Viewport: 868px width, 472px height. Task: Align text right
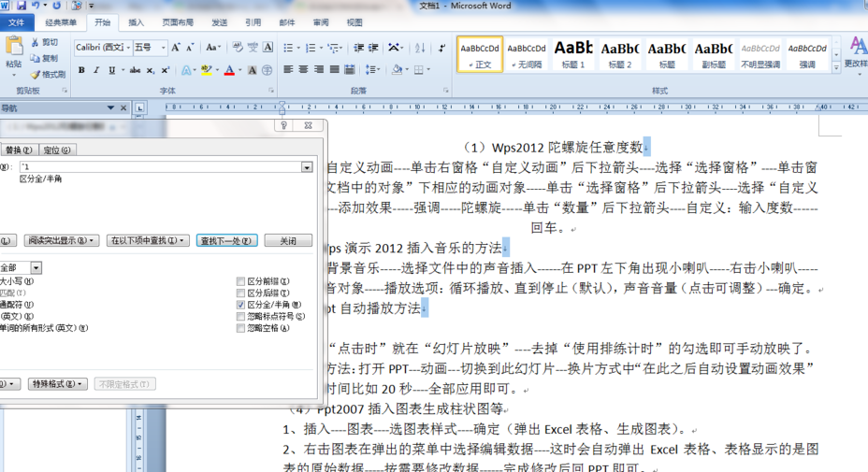click(319, 70)
